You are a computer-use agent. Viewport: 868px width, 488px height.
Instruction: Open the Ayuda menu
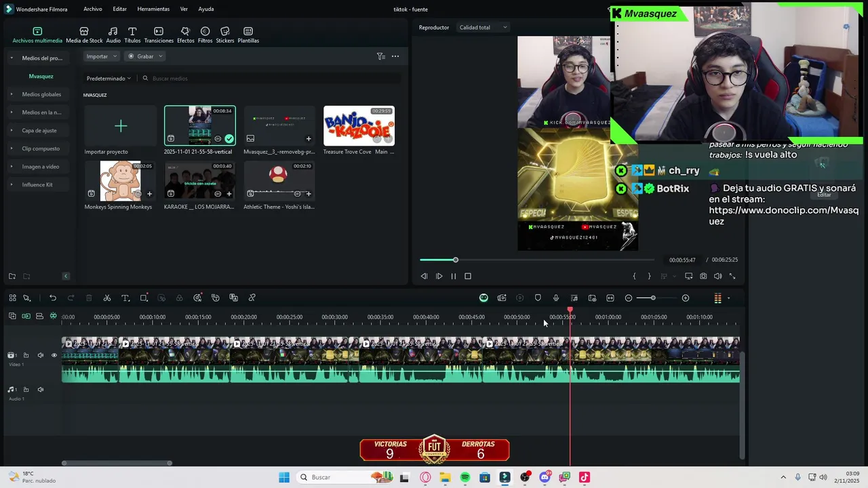tap(206, 9)
